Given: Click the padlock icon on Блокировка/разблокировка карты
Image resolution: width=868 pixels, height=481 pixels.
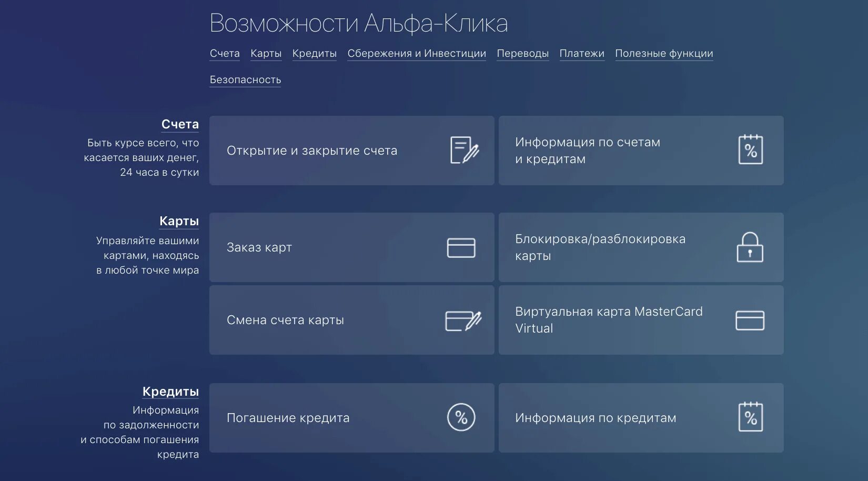Looking at the screenshot, I should [750, 247].
